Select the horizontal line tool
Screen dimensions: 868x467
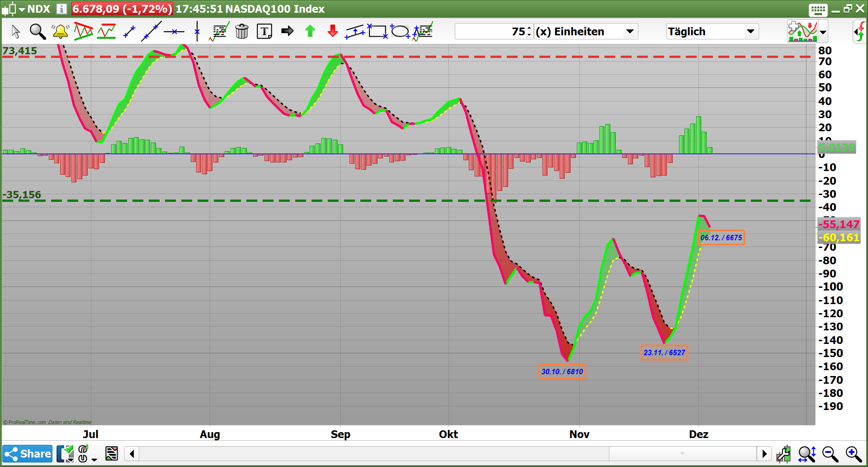pyautogui.click(x=174, y=32)
